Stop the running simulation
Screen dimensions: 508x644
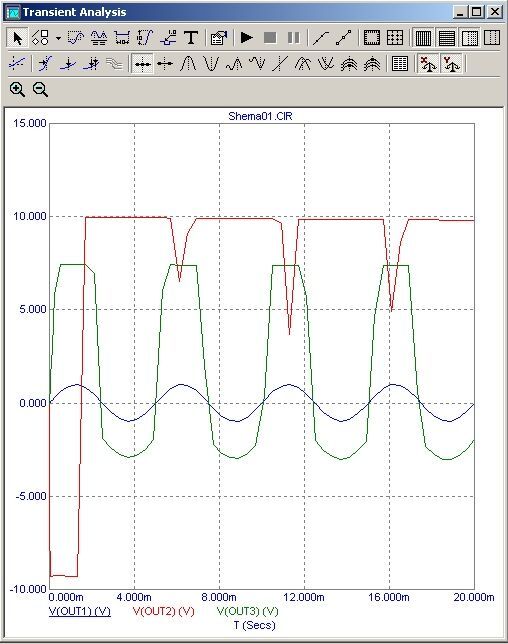pos(270,38)
